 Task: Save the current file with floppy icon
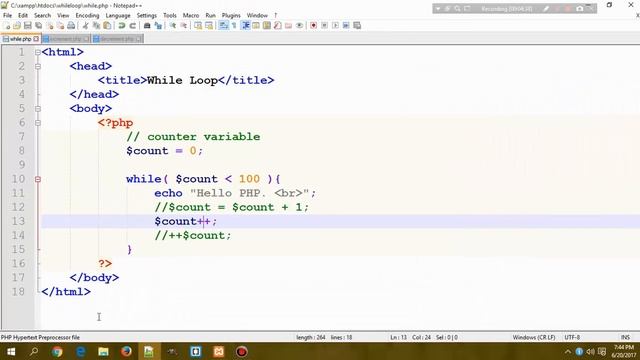click(28, 26)
